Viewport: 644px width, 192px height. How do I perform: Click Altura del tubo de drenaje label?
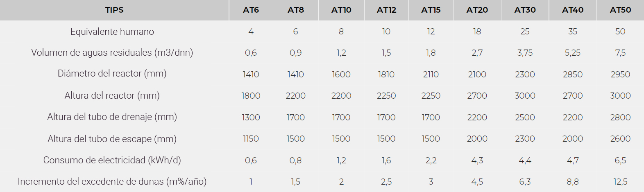pyautogui.click(x=112, y=117)
